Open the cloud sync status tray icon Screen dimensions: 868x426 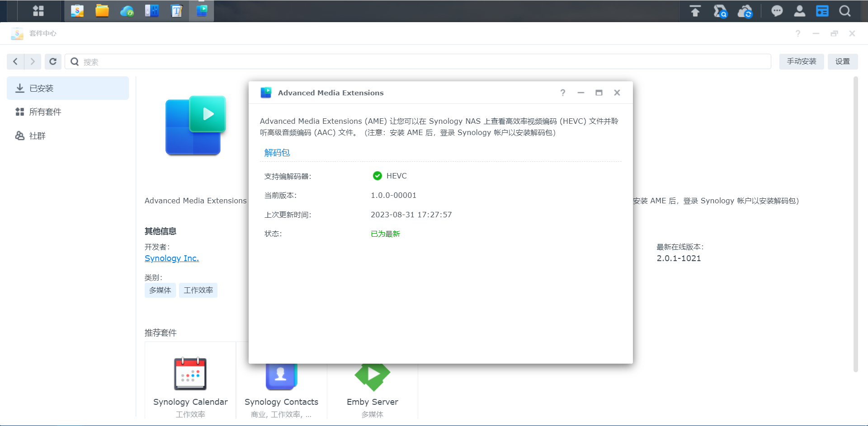(745, 11)
